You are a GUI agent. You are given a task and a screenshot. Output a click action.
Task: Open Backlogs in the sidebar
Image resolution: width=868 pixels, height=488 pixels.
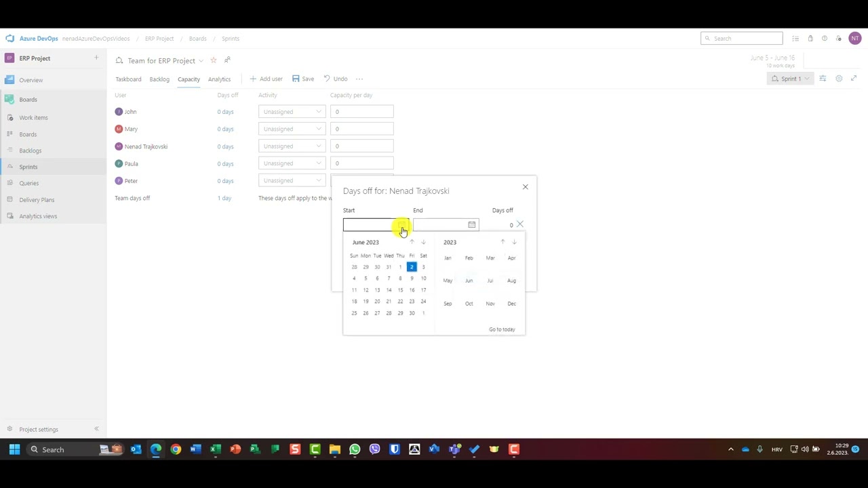click(x=31, y=150)
